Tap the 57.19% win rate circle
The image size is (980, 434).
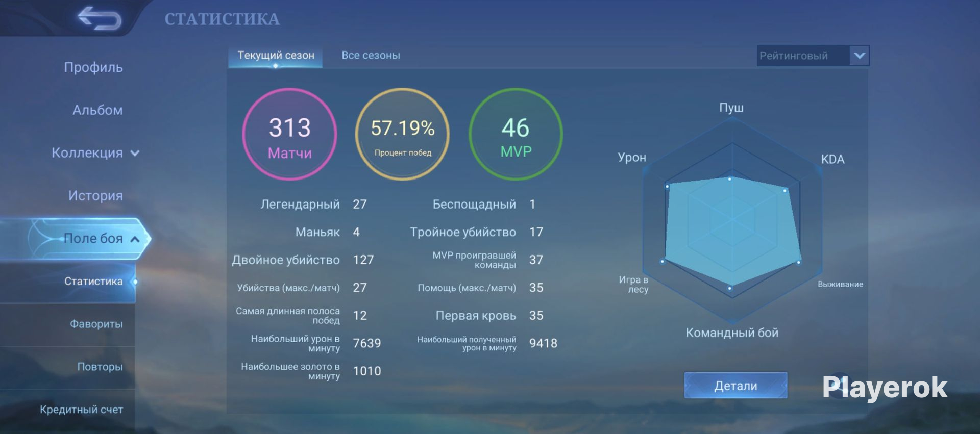pyautogui.click(x=402, y=134)
